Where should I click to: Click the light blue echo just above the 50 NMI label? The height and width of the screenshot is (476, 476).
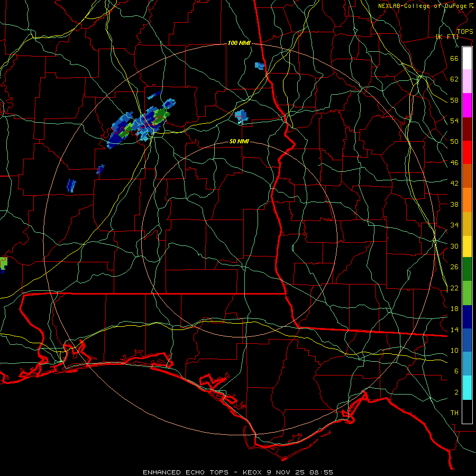pos(241,116)
